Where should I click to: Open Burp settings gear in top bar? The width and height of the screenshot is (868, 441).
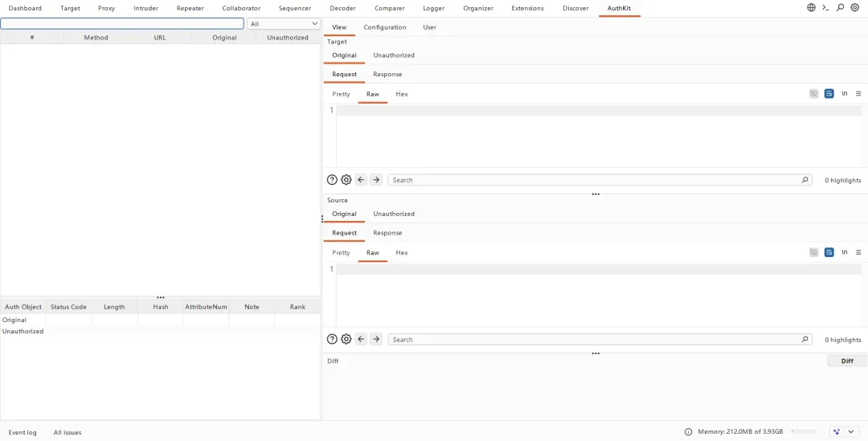(x=854, y=8)
